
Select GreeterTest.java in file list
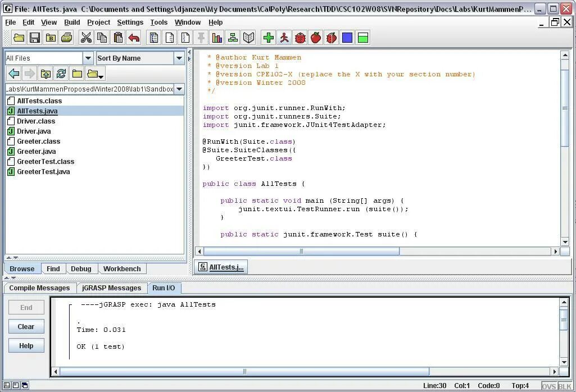[43, 171]
